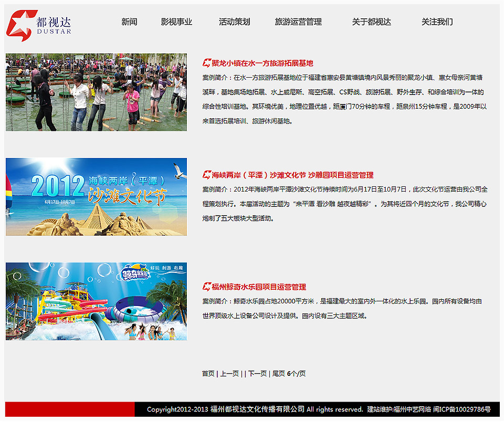The width and height of the screenshot is (504, 422).
Task: Click the water park photo thumbnail
Action: click(96, 301)
